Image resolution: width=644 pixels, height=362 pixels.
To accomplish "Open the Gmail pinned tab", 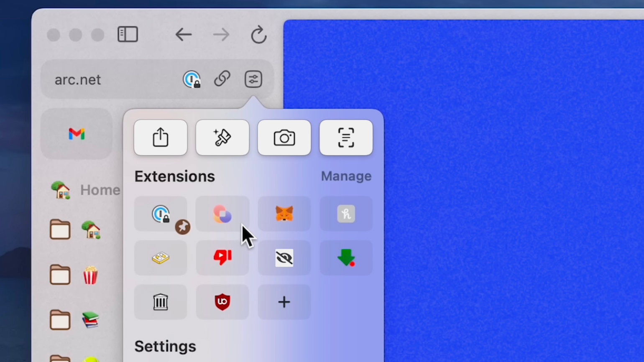I will pos(77,134).
